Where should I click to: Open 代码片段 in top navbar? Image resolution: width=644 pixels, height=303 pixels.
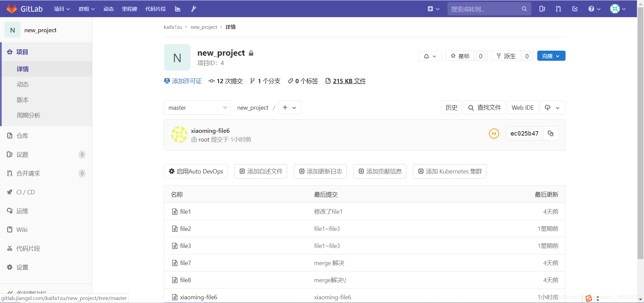coord(156,9)
